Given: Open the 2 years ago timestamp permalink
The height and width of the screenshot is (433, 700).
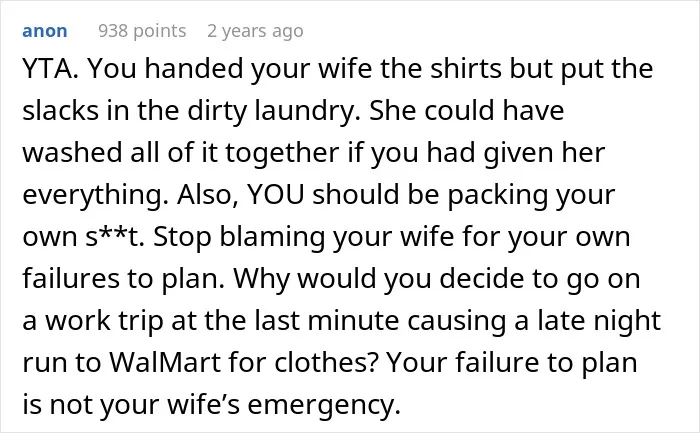Looking at the screenshot, I should (x=255, y=31).
